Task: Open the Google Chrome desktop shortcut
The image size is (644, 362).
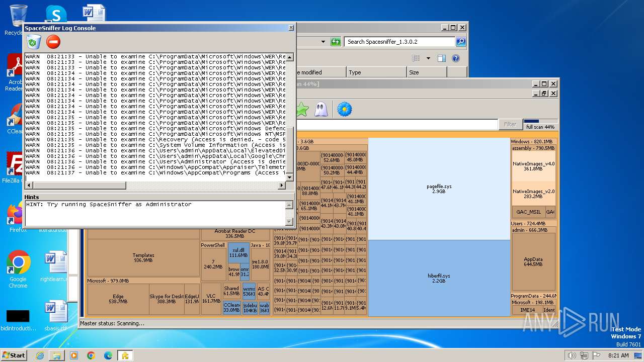Action: (x=18, y=269)
